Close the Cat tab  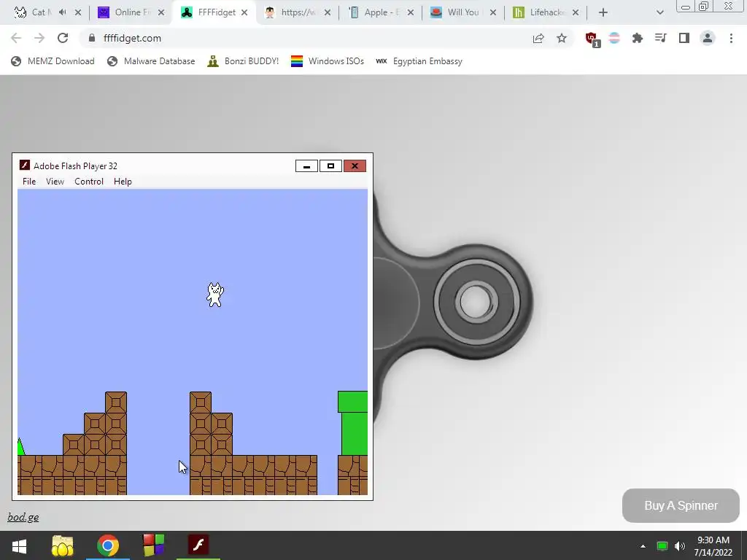click(78, 12)
